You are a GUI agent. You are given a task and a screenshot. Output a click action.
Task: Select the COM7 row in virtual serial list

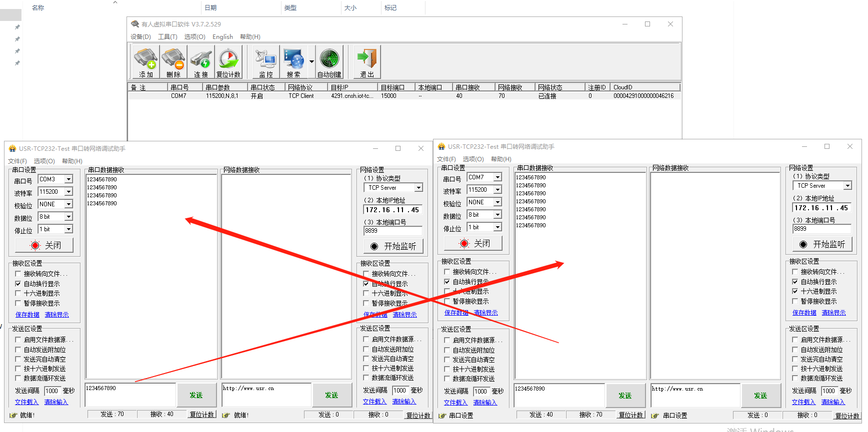point(179,96)
